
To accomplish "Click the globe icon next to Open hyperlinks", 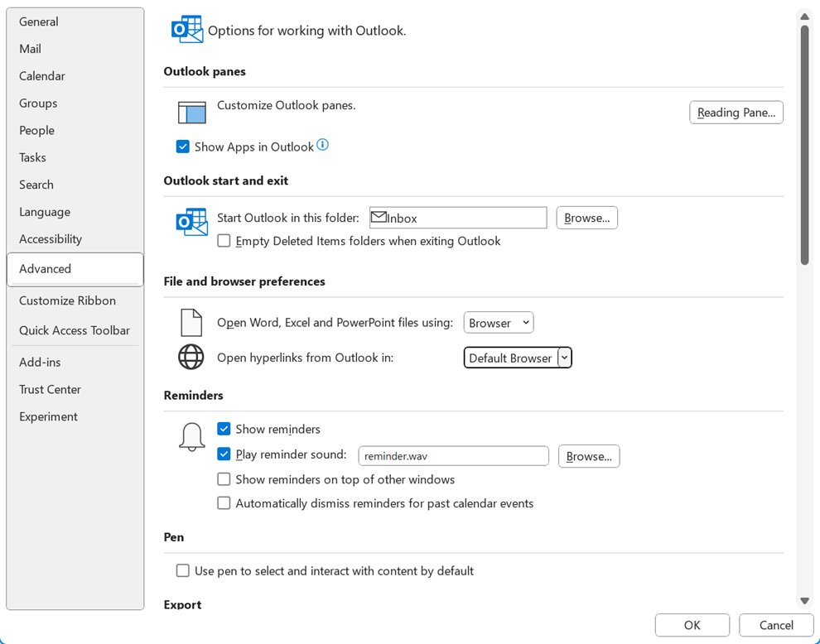I will (x=191, y=357).
